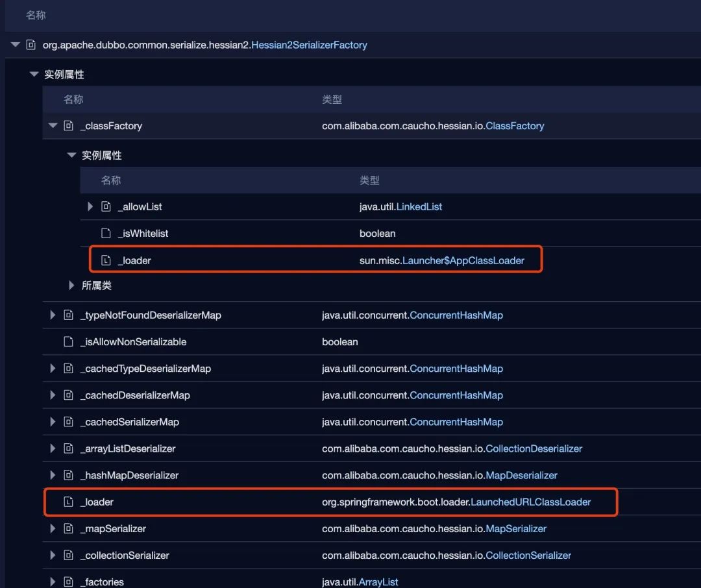Click the _typeNotFoundDeserializerMap field icon
Viewport: 701px width, 588px height.
[68, 315]
